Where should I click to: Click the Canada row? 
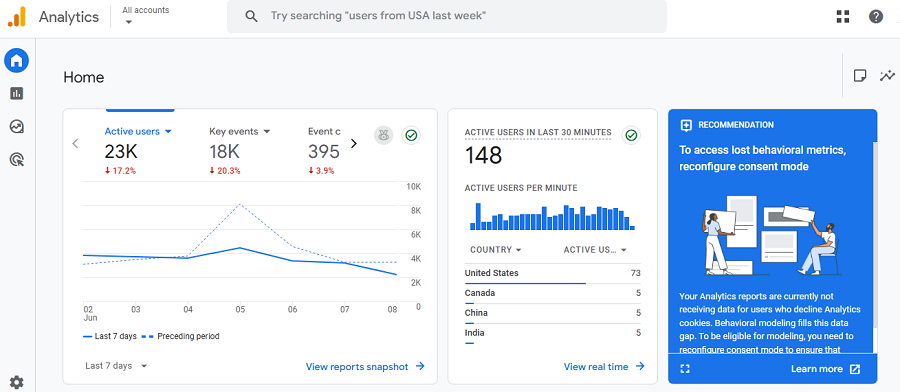tap(553, 294)
